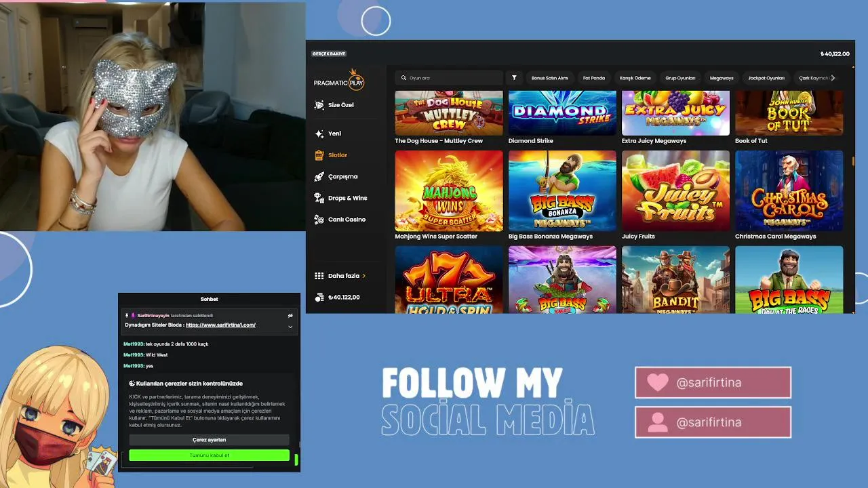Open Drops & Wins section
The width and height of the screenshot is (868, 488).
340,198
